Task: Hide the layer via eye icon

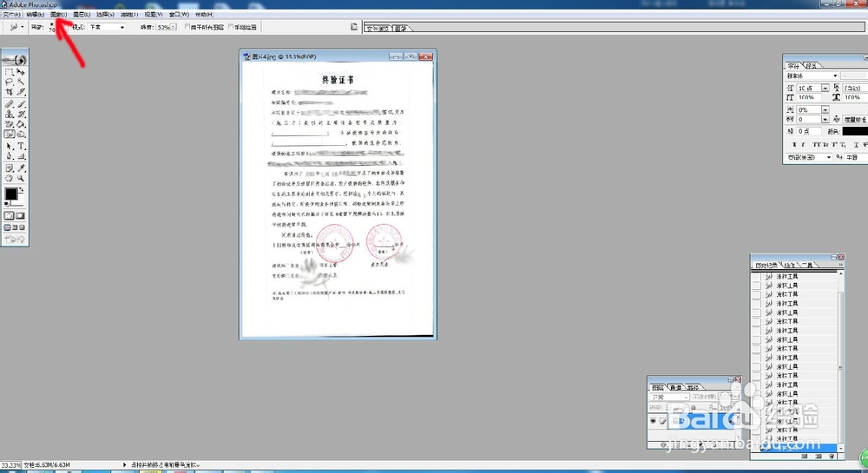Action: [654, 422]
